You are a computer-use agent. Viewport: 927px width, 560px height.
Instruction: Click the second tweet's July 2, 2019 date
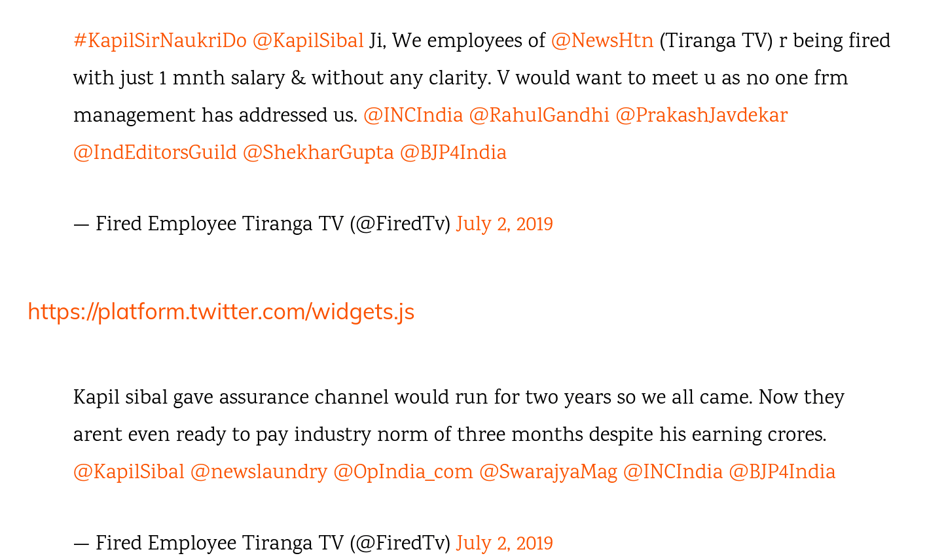pos(504,544)
